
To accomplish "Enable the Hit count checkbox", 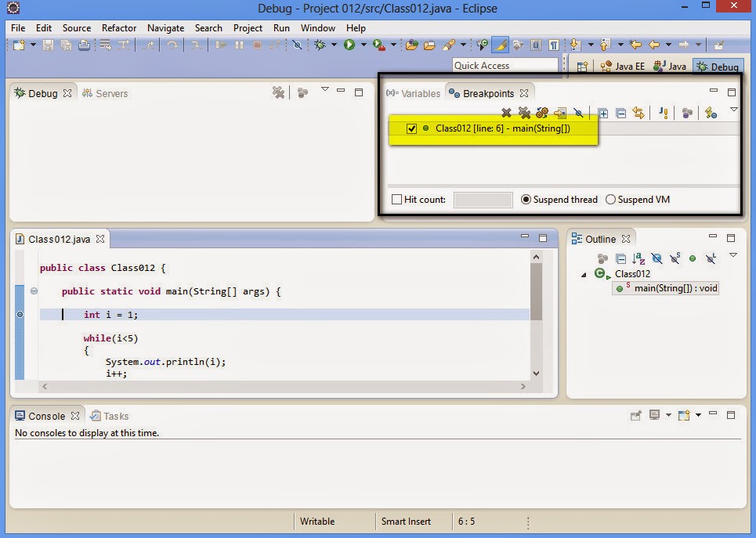I will pos(397,200).
